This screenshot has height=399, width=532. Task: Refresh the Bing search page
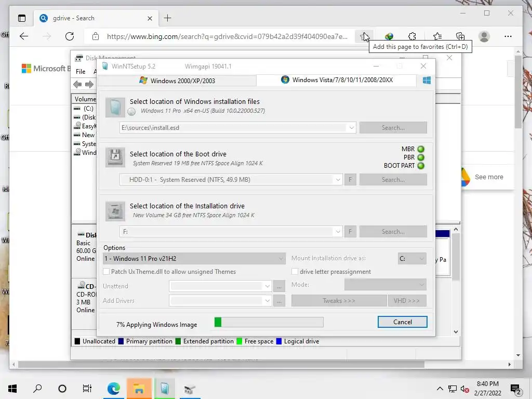click(70, 36)
